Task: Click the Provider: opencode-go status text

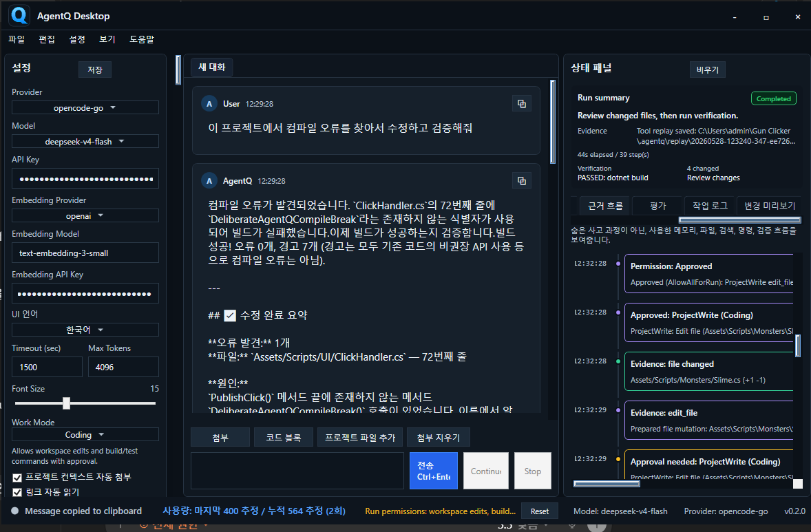Action: click(726, 511)
